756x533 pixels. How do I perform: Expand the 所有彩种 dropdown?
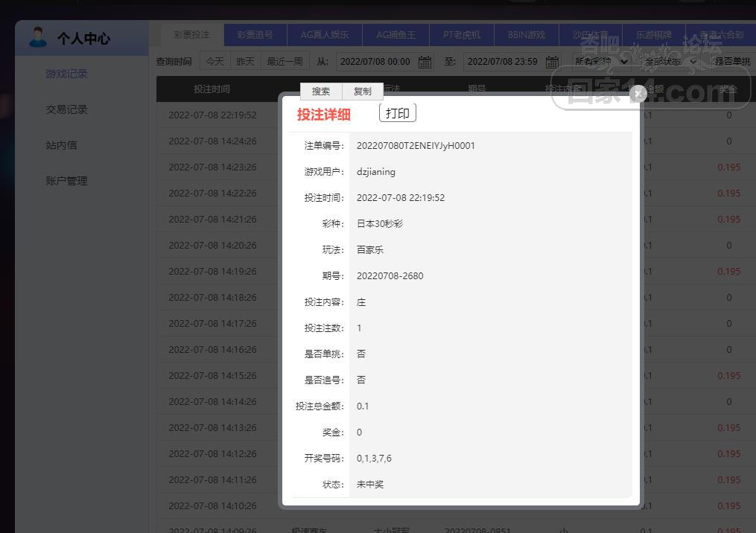[x=601, y=62]
